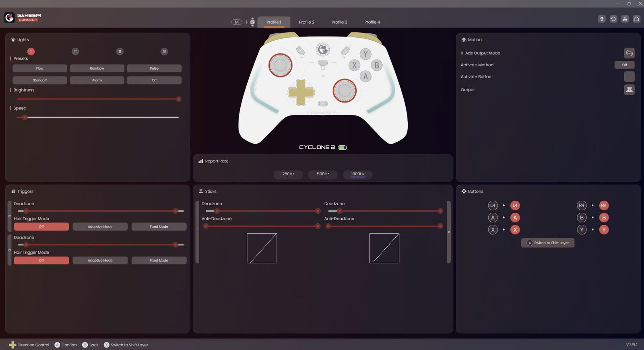Go to home via the house icon
Image resolution: width=644 pixels, height=350 pixels.
tap(637, 19)
